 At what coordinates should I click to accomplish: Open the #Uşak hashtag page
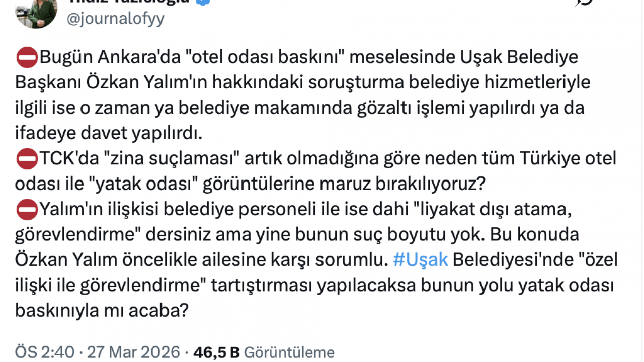point(420,259)
